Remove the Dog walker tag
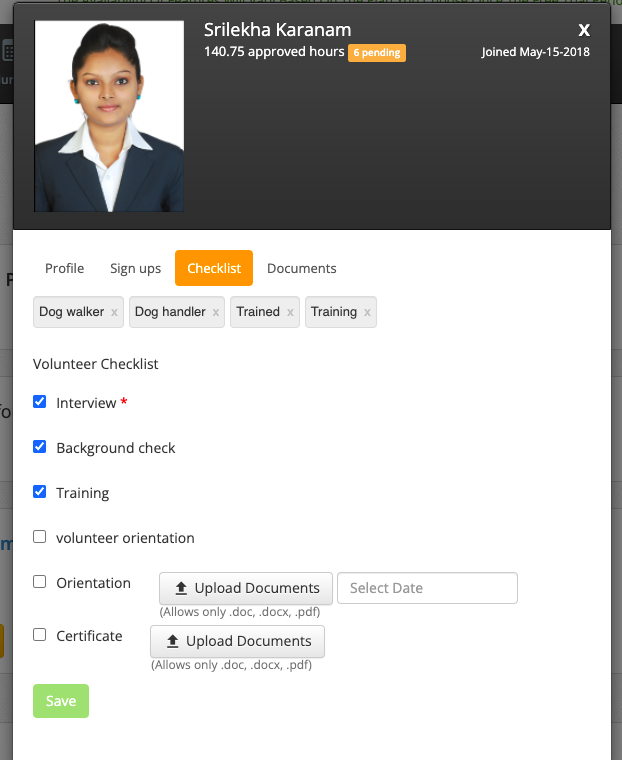This screenshot has height=760, width=622. tap(114, 313)
